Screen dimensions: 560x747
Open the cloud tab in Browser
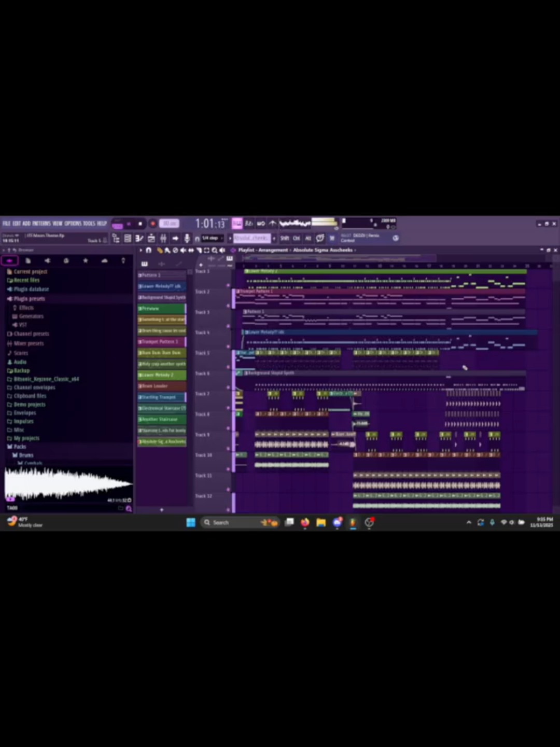tap(104, 260)
